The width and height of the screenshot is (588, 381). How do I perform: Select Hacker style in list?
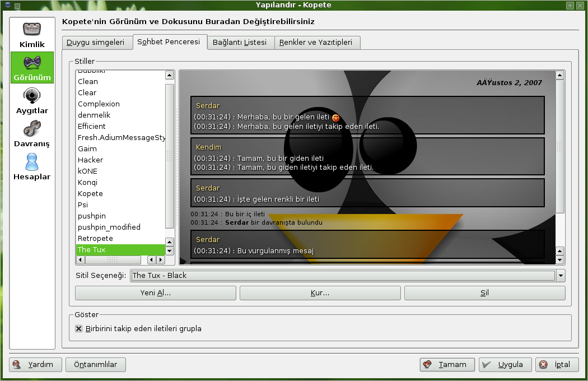pos(120,160)
